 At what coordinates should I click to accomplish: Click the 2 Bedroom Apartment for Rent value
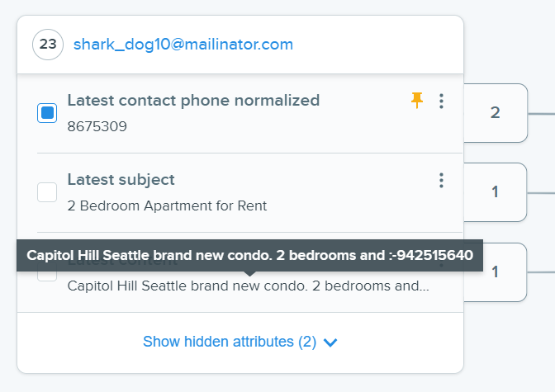pos(167,205)
